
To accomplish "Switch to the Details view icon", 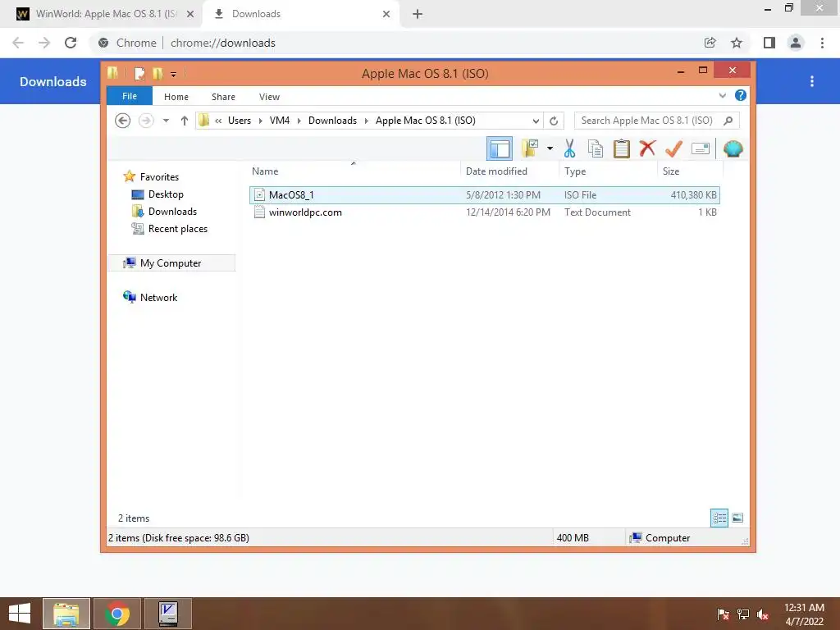I will pos(719,518).
